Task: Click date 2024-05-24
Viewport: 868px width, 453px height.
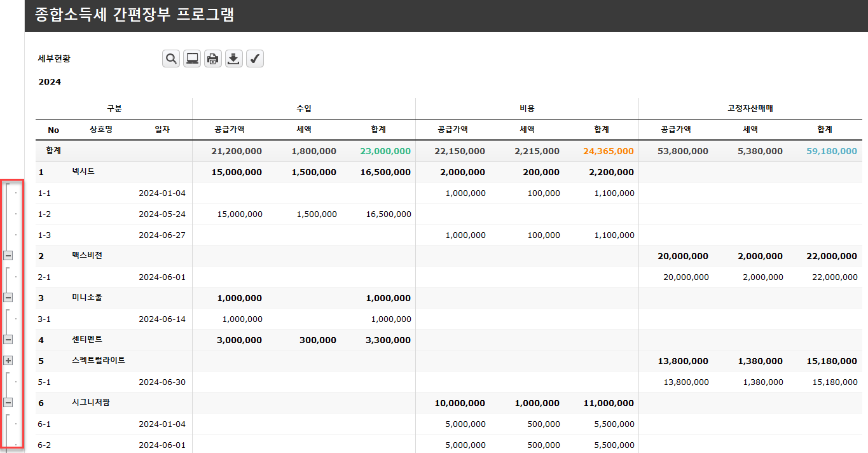Action: tap(162, 214)
